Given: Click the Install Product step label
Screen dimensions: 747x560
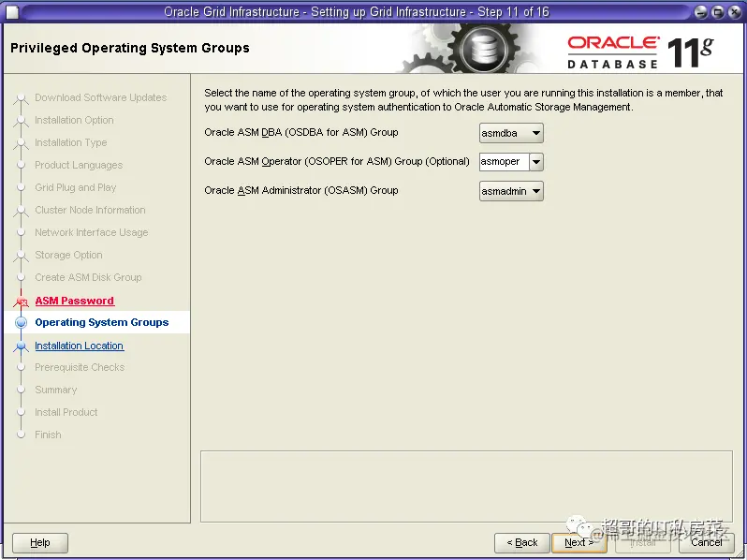Looking at the screenshot, I should [x=66, y=412].
